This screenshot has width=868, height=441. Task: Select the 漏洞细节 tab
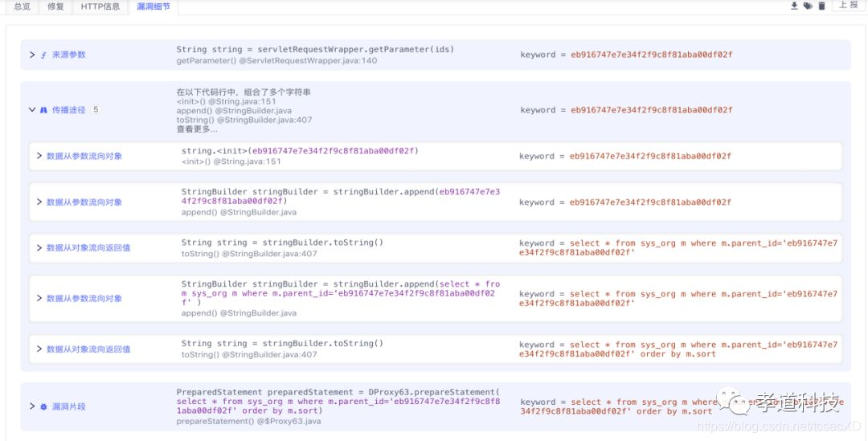click(154, 6)
